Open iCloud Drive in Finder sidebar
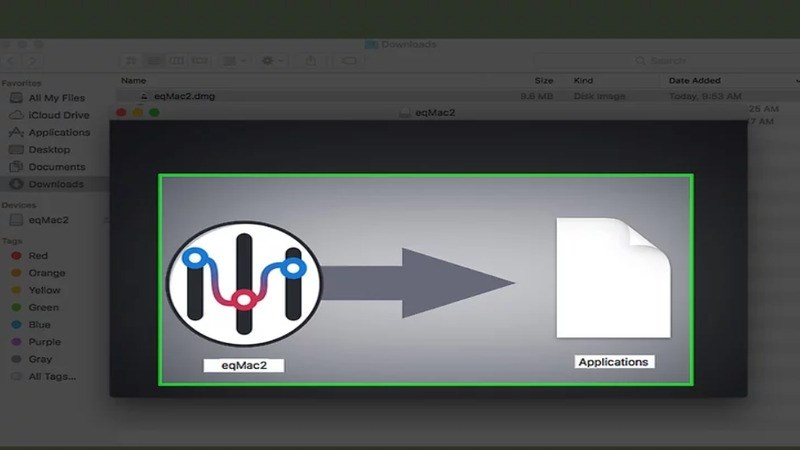 click(59, 115)
